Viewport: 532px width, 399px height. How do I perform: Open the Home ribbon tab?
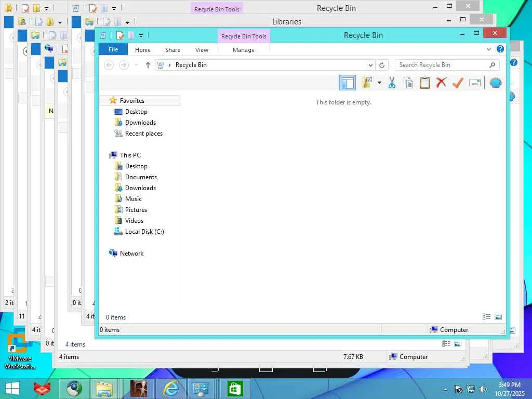pyautogui.click(x=142, y=50)
